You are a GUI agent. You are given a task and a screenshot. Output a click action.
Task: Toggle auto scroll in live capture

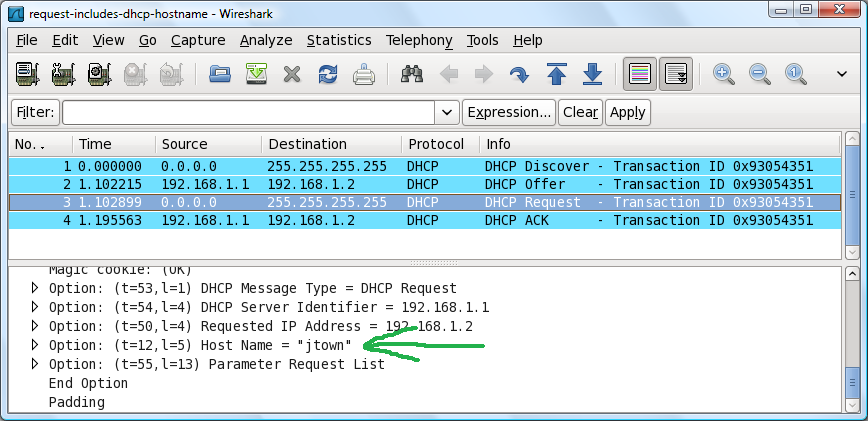pos(677,74)
